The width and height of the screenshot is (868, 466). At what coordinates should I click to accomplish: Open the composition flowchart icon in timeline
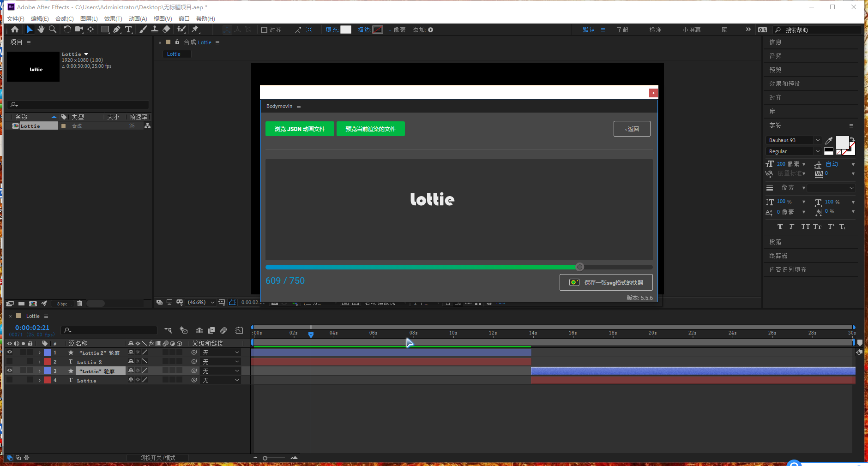point(168,330)
